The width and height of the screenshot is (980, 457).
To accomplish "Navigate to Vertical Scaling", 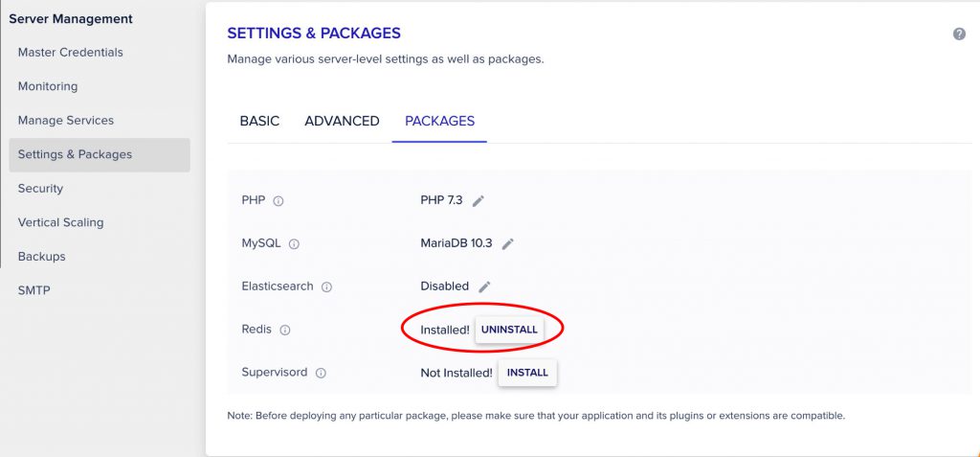I will tap(60, 222).
